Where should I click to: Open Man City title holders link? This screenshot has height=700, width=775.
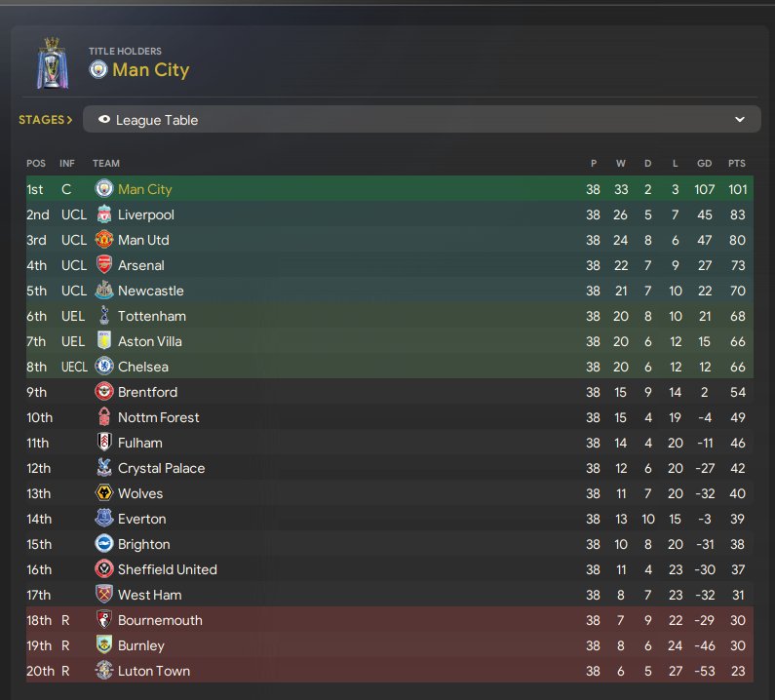click(x=150, y=69)
